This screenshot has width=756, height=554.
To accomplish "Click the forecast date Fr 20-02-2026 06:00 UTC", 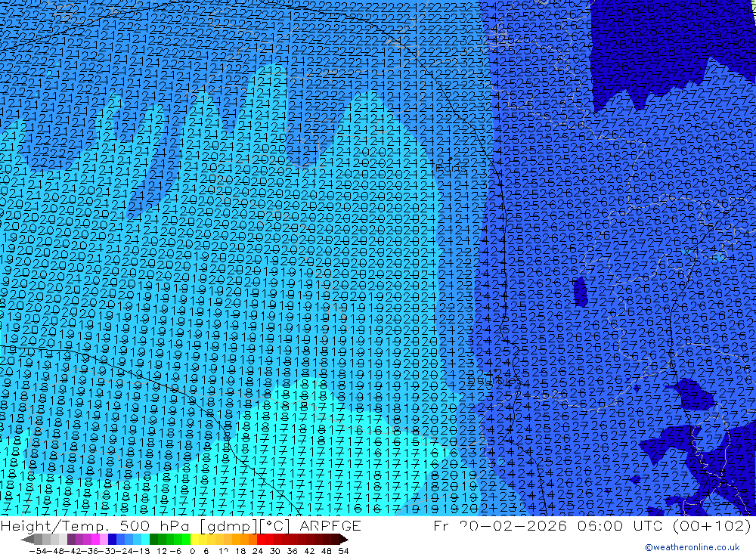I will (550, 525).
